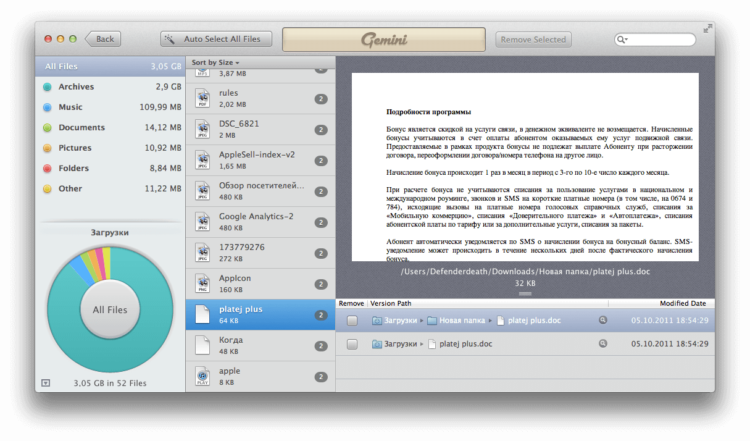Image resolution: width=750 pixels, height=441 pixels.
Task: Select the AppleSell-index-v2 file icon
Action: tap(203, 160)
